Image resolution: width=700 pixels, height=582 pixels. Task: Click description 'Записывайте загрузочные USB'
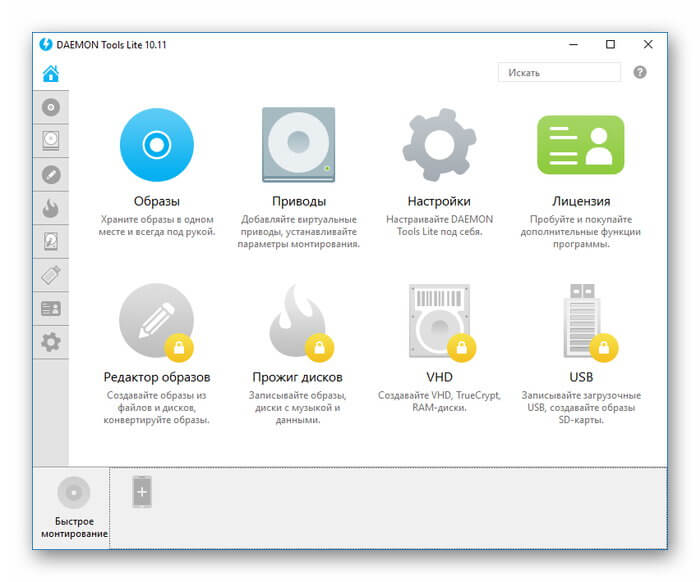click(x=581, y=407)
